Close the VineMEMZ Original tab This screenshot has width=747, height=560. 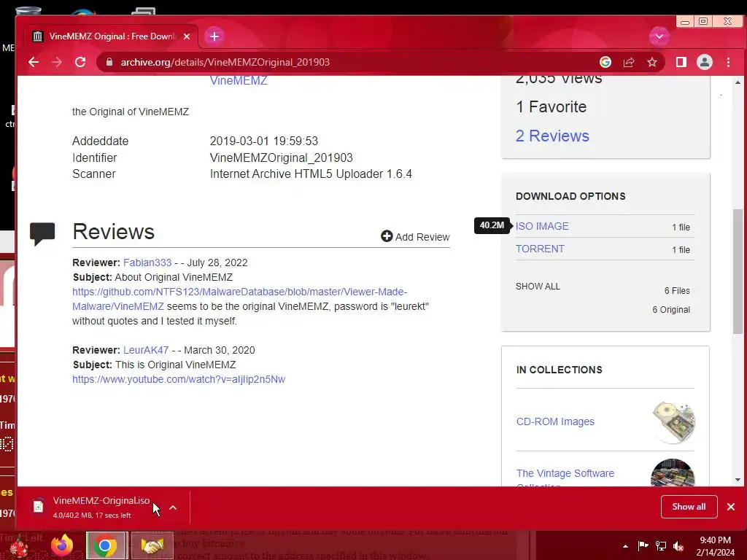tap(187, 36)
